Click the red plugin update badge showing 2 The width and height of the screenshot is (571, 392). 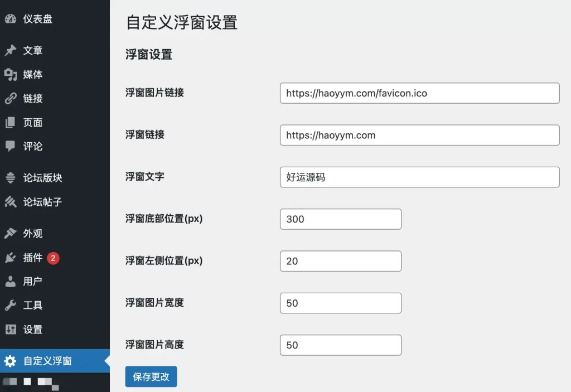coord(53,258)
